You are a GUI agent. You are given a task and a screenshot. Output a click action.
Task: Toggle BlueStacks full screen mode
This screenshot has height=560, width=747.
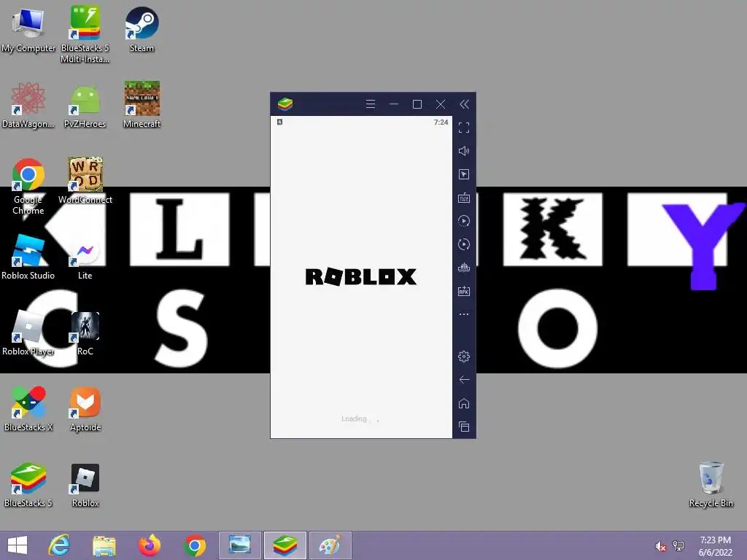click(464, 128)
